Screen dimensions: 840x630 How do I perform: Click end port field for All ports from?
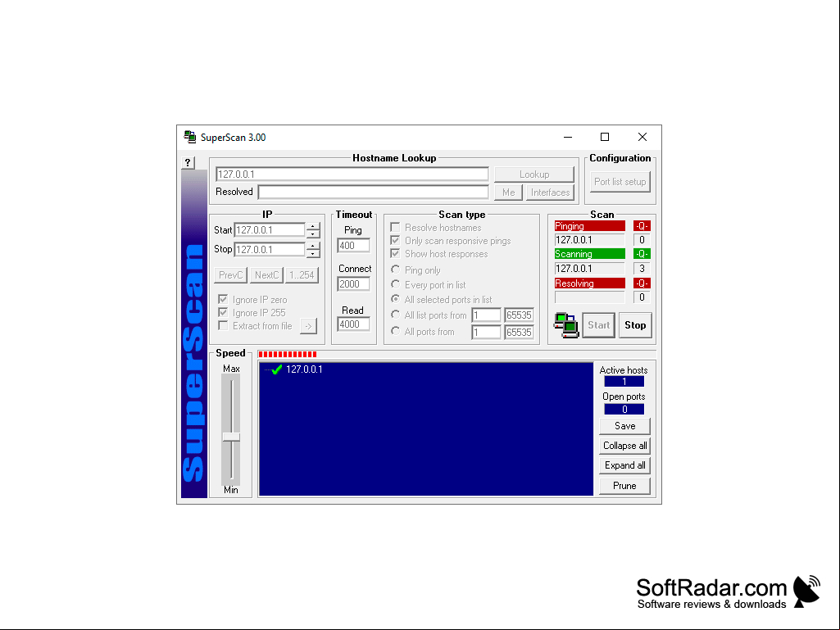[x=519, y=333]
